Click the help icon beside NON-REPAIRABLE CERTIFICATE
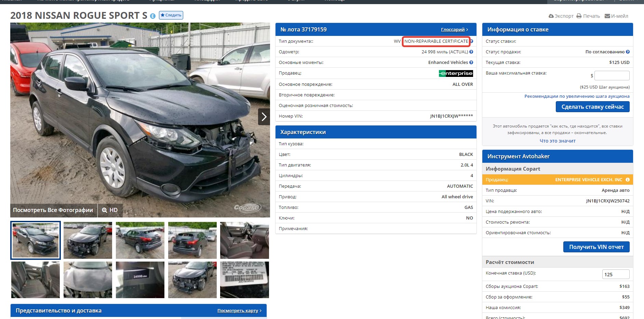This screenshot has width=644, height=319. (x=471, y=41)
